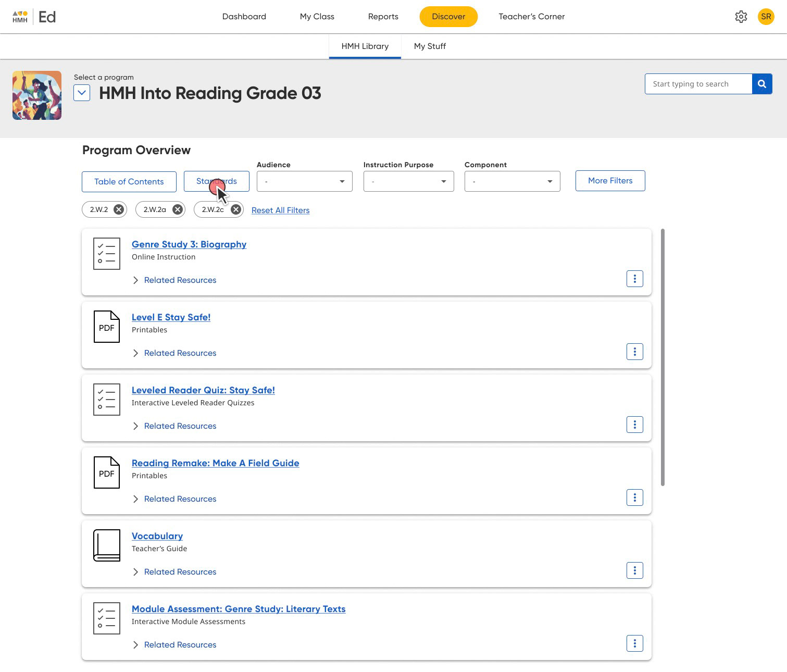Click the book icon for Vocabulary
The image size is (787, 672).
point(107,545)
